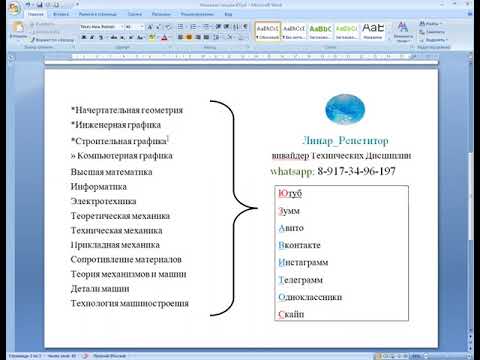Screen dimensions: 480x360
Task: Select the first Normal style in gallery
Action: [268, 31]
